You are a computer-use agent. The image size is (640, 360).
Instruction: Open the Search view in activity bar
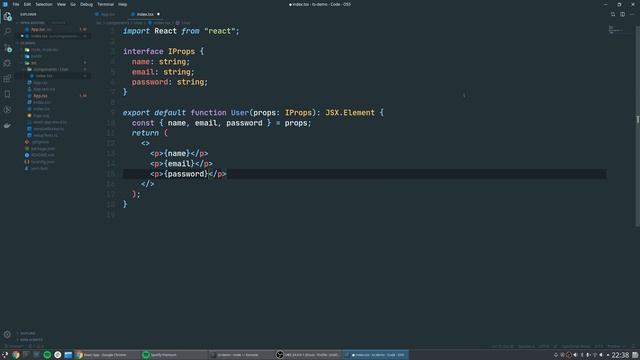tap(7, 32)
